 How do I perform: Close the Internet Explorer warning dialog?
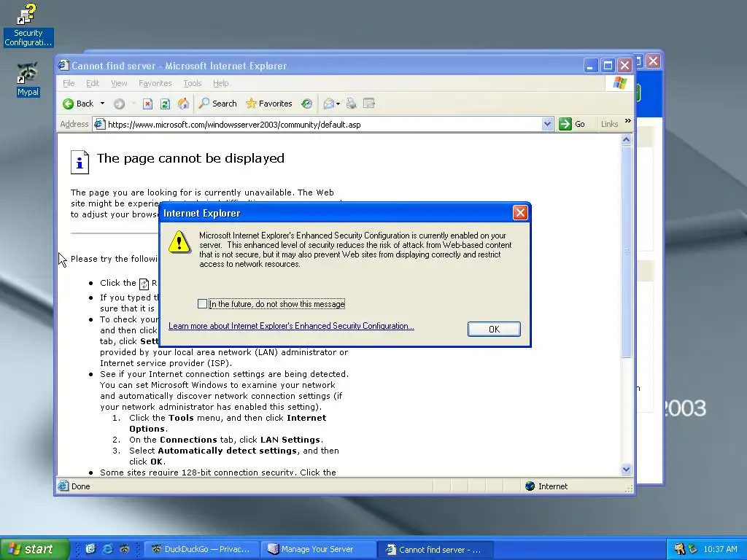coord(520,213)
